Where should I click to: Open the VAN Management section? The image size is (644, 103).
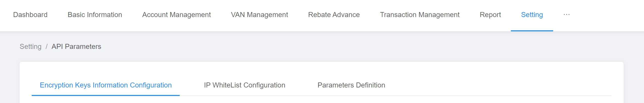coord(259,15)
